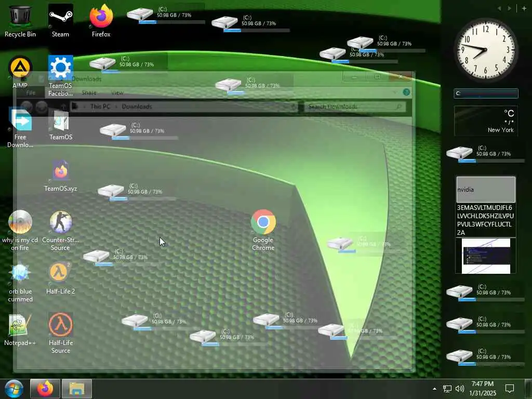Image resolution: width=532 pixels, height=399 pixels.
Task: Launch Steam from the desktop
Action: tap(60, 20)
